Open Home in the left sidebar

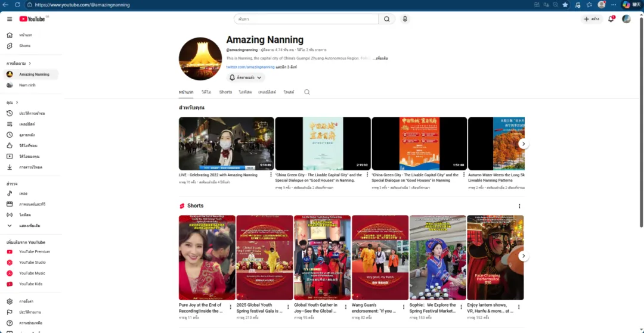coord(32,35)
